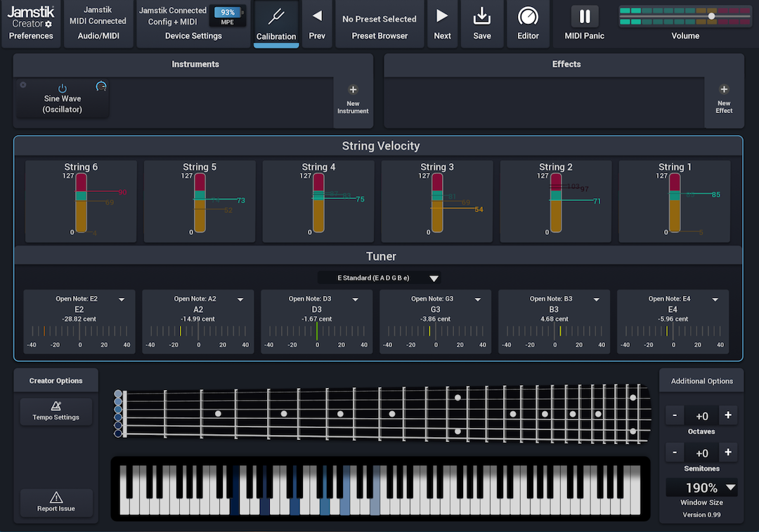Click the String Velocity section title
759x532 pixels.
pyautogui.click(x=380, y=145)
